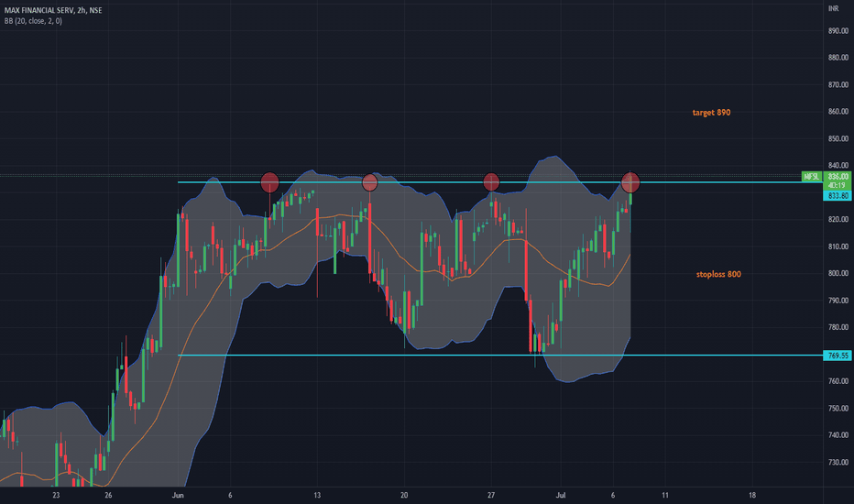Click the '13' date axis label
This screenshot has height=504, width=854.
317,495
